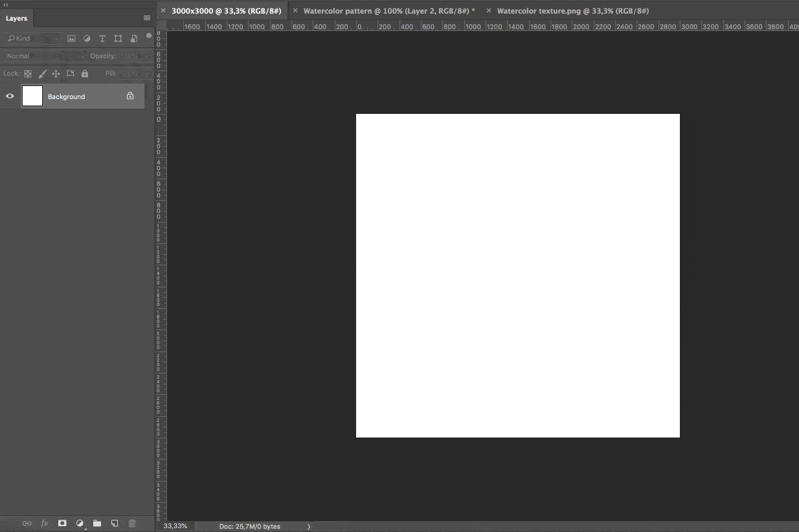Create a new layer
The width and height of the screenshot is (799, 532).
point(115,524)
